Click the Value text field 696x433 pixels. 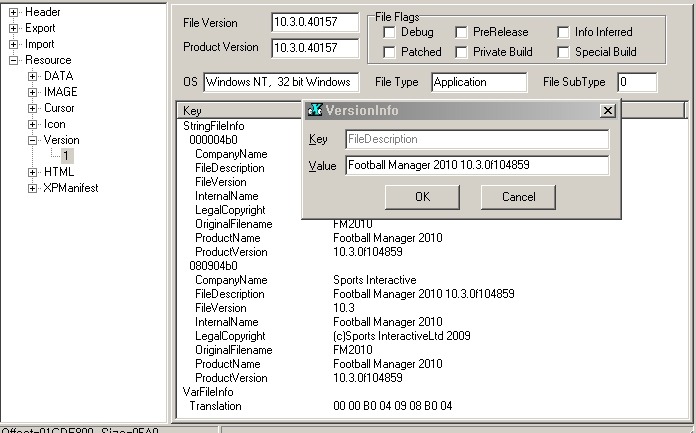[x=477, y=165]
